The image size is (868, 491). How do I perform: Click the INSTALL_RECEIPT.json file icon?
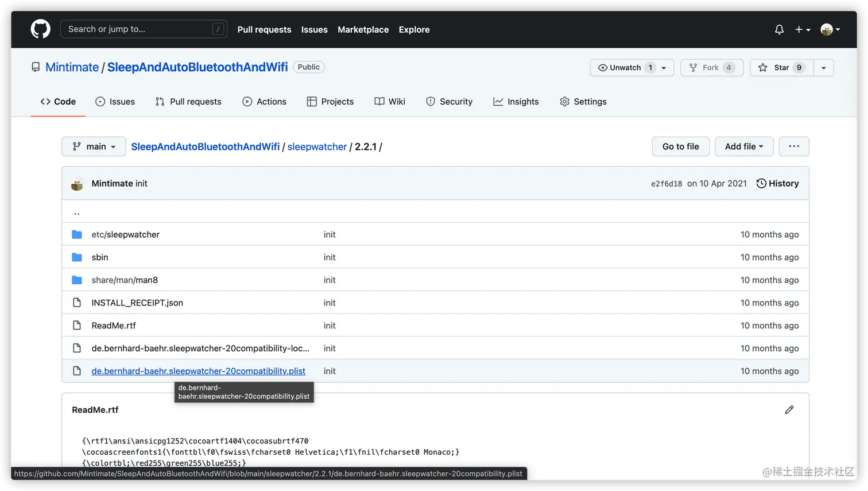tap(77, 303)
